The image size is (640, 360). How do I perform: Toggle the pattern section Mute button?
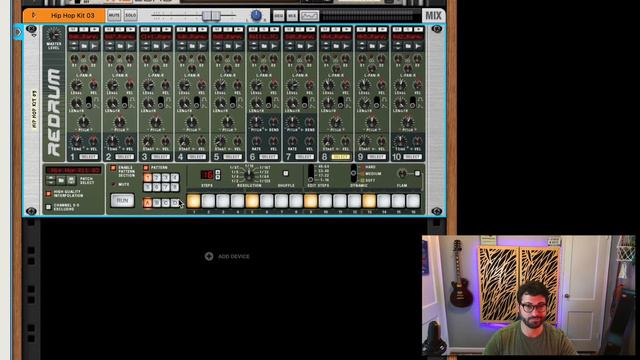click(113, 184)
